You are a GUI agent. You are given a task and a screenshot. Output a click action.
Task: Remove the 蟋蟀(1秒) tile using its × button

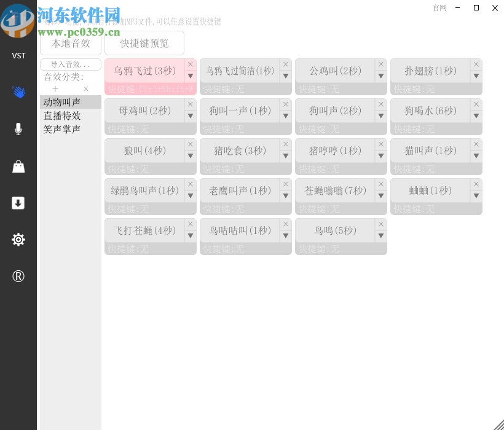tap(476, 184)
